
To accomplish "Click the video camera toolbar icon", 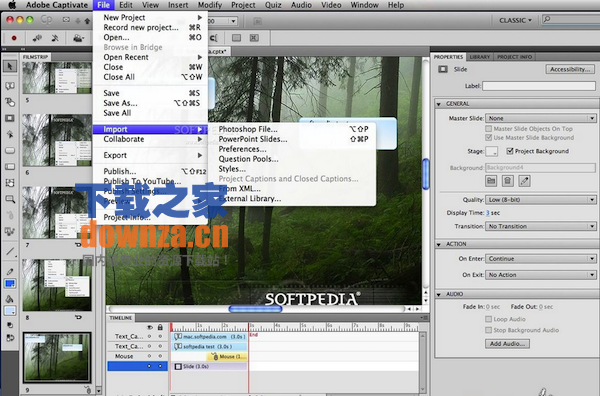I will tap(78, 38).
